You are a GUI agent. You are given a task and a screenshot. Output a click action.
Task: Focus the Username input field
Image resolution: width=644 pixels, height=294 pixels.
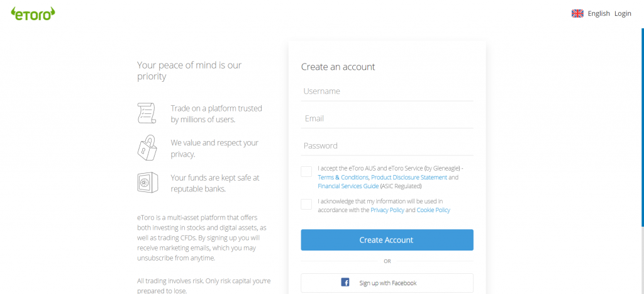point(387,91)
